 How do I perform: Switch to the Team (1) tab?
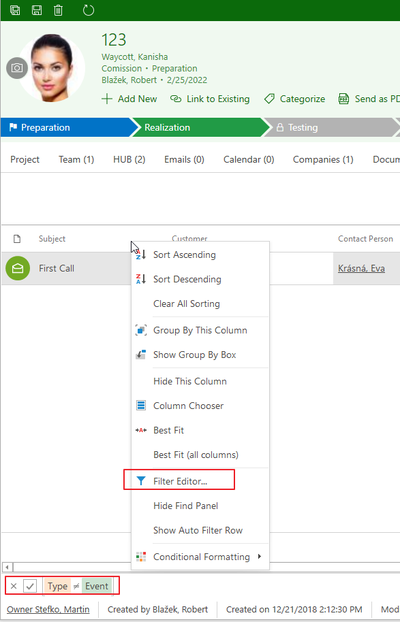[x=76, y=159]
